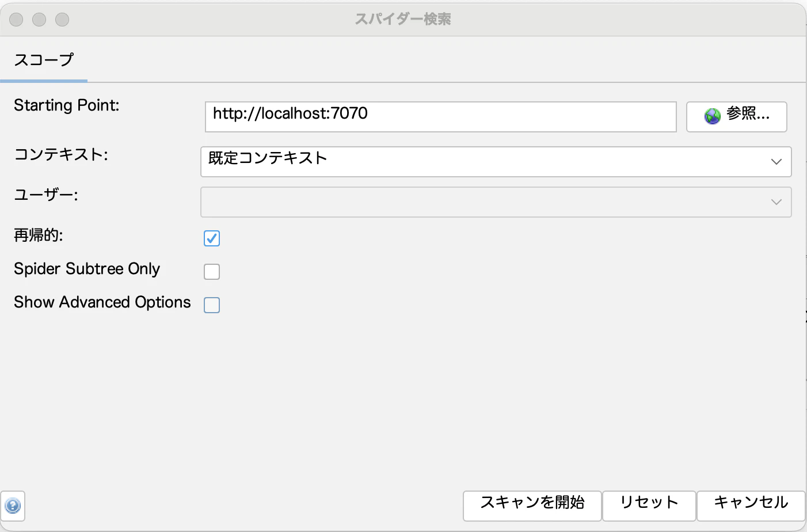
Task: Click the help icon at bottom left
Action: click(13, 506)
